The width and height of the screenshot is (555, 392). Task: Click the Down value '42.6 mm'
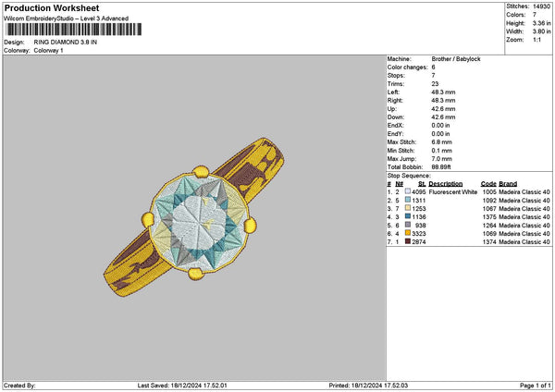click(x=443, y=117)
